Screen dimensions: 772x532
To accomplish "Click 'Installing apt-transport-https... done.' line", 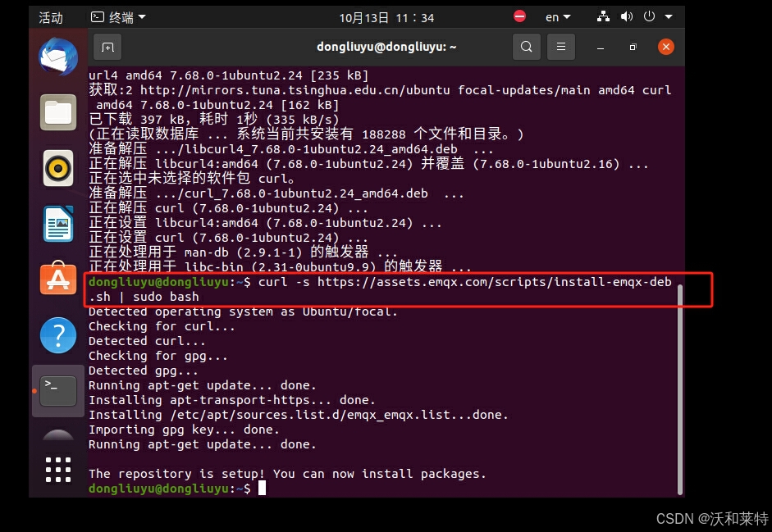I will tap(232, 400).
